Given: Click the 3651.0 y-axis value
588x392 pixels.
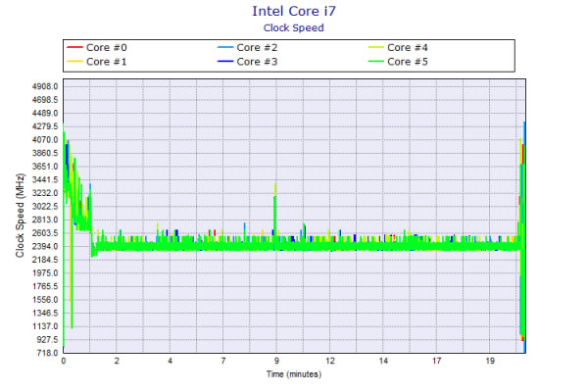Looking at the screenshot, I should click(45, 167).
